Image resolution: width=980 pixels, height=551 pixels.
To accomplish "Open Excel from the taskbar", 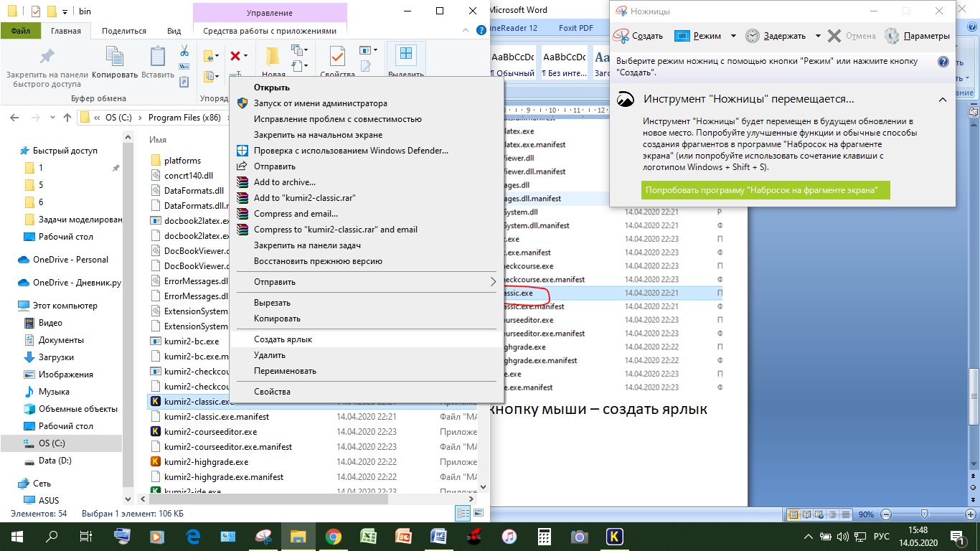I will 368,536.
